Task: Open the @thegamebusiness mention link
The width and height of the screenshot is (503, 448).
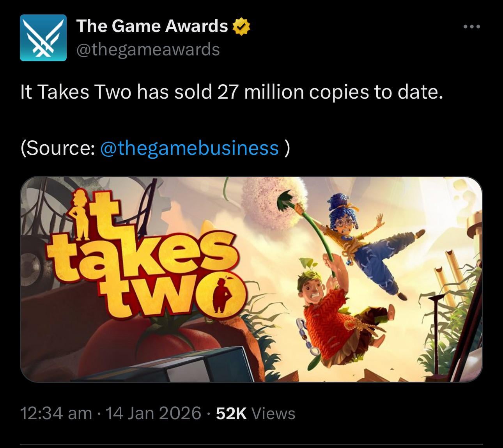Action: tap(190, 148)
